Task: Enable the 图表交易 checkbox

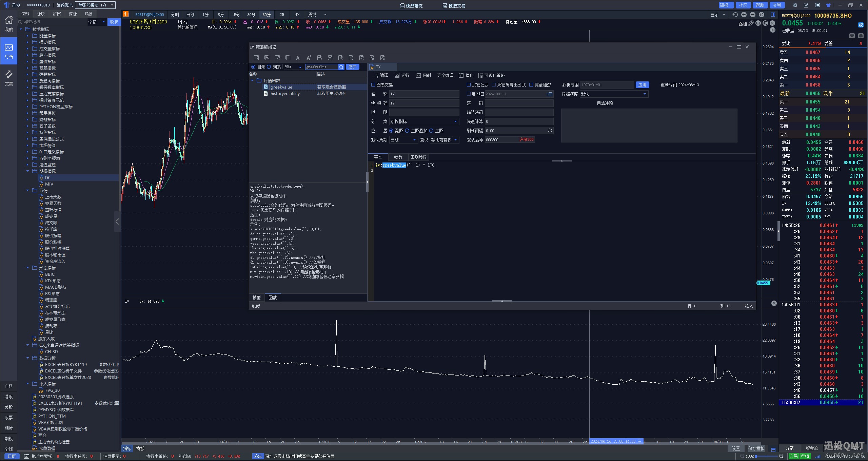Action: coord(373,85)
